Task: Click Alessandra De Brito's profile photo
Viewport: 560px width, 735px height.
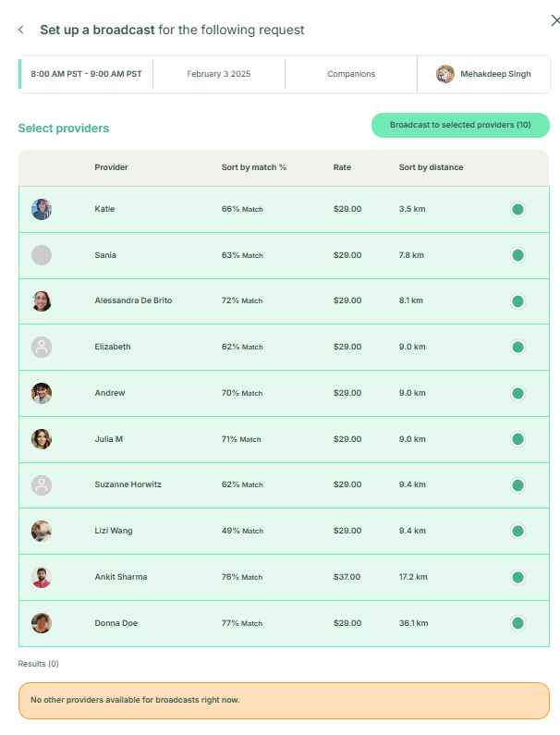Action: (42, 300)
